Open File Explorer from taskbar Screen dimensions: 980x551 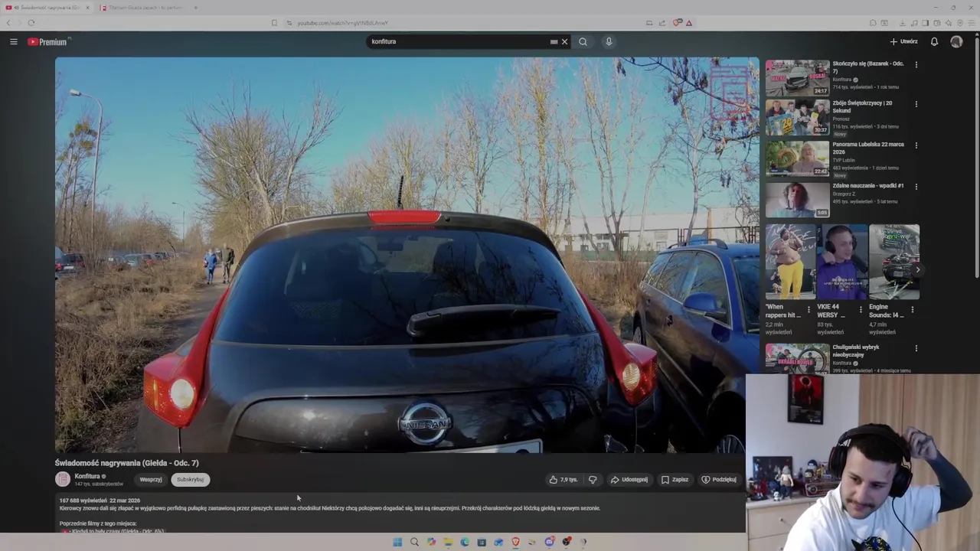[x=448, y=542]
